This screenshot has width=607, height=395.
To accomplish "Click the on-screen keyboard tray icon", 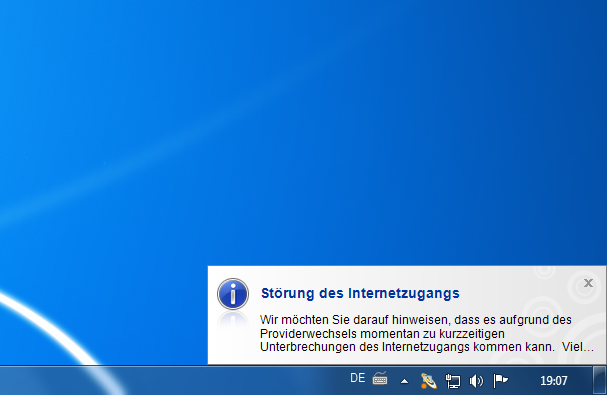I will 380,378.
